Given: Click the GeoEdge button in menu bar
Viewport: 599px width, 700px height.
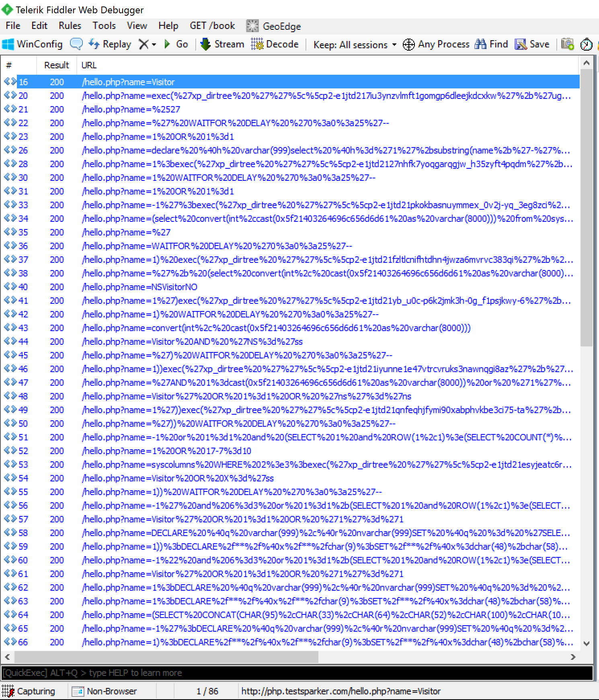Looking at the screenshot, I should tap(274, 26).
